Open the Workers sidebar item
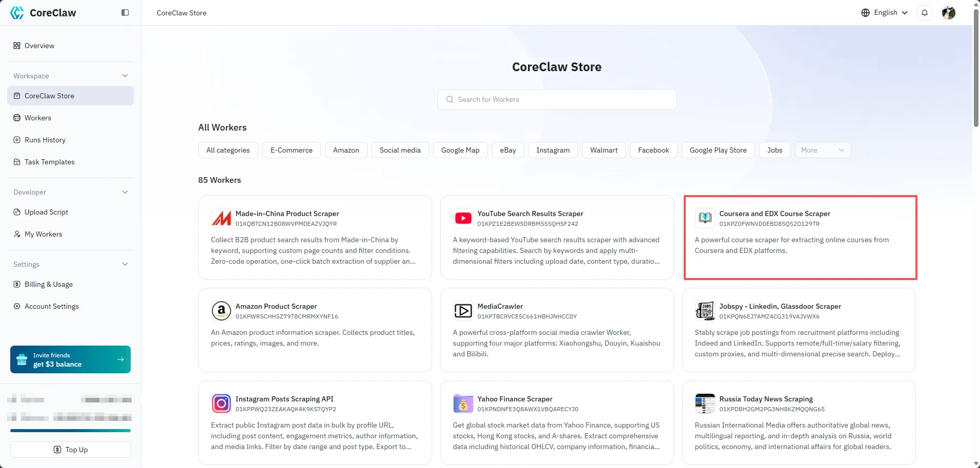 [x=70, y=118]
